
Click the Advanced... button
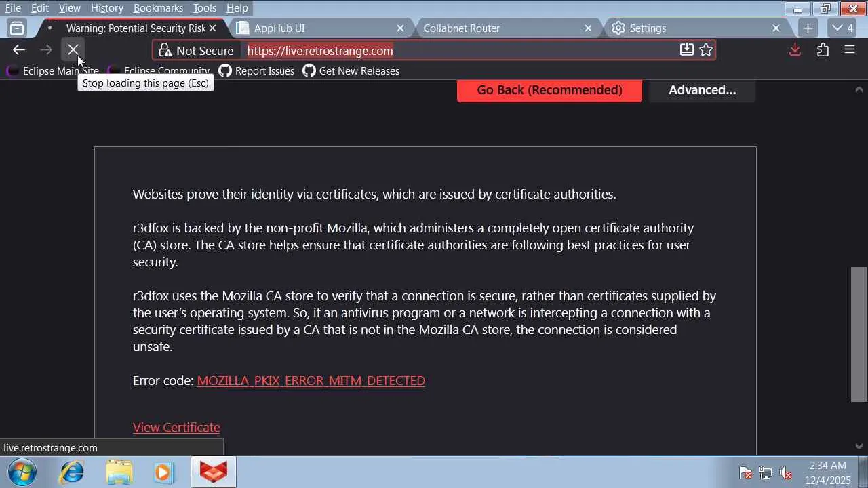click(x=702, y=90)
